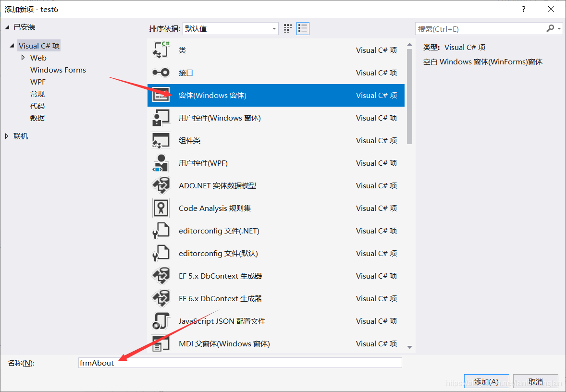Open the help question mark button
This screenshot has width=566, height=392.
(523, 10)
